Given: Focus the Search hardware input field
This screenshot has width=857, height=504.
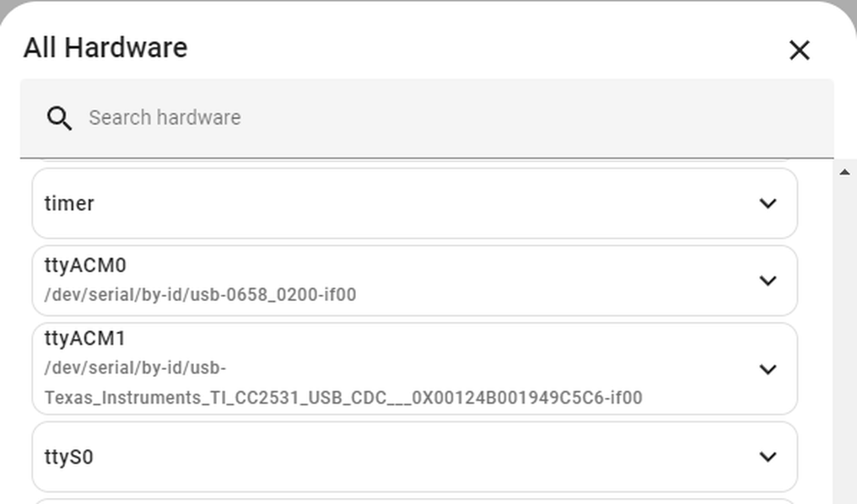Looking at the screenshot, I should (422, 118).
